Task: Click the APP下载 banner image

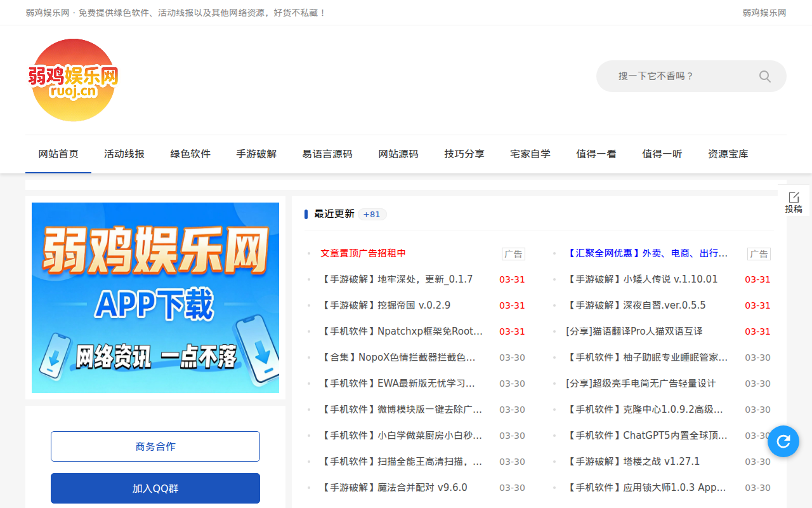Action: (x=155, y=297)
